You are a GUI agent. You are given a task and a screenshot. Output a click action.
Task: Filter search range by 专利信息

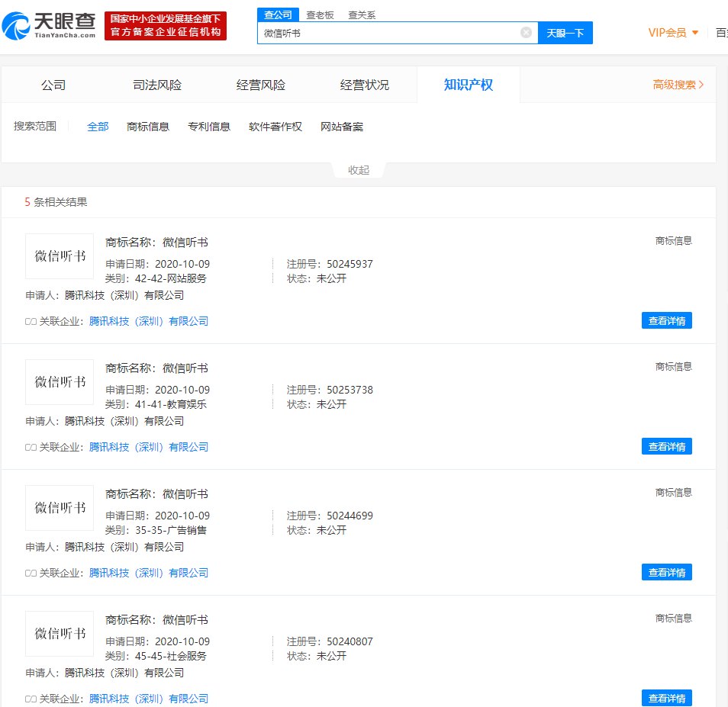pyautogui.click(x=209, y=127)
